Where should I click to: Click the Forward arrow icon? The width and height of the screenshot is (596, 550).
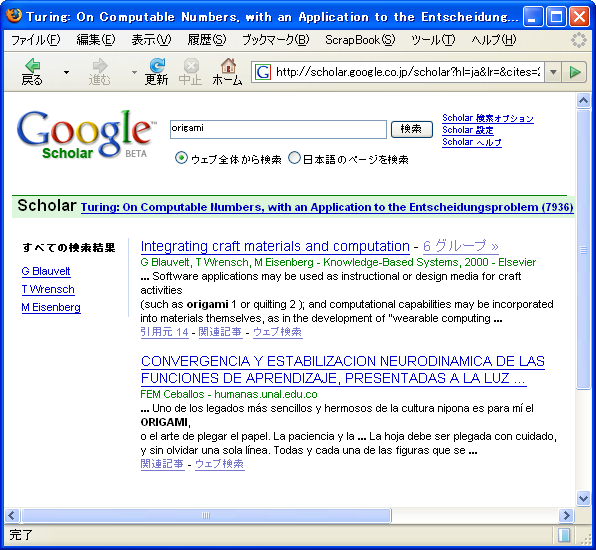click(x=100, y=65)
